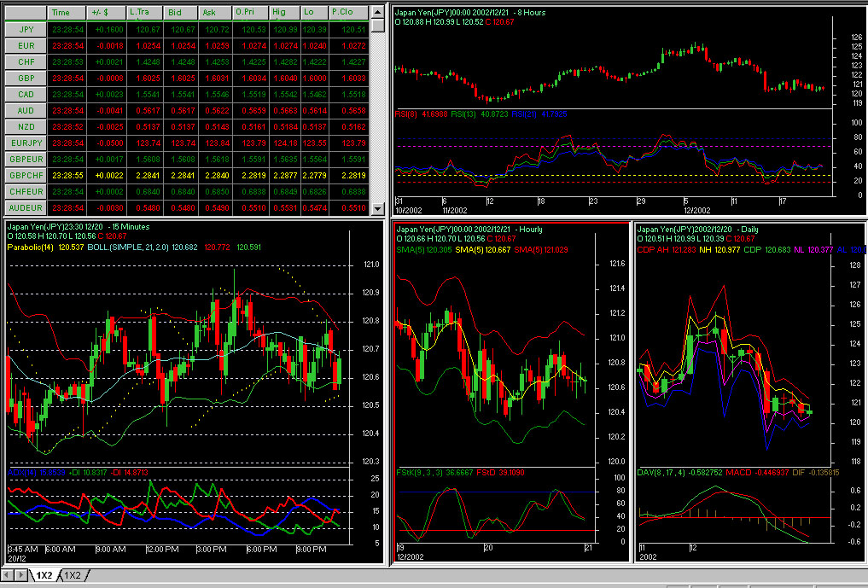Viewport: 868px width, 588px height.
Task: Pick the AUDEUR symbol button
Action: click(26, 207)
